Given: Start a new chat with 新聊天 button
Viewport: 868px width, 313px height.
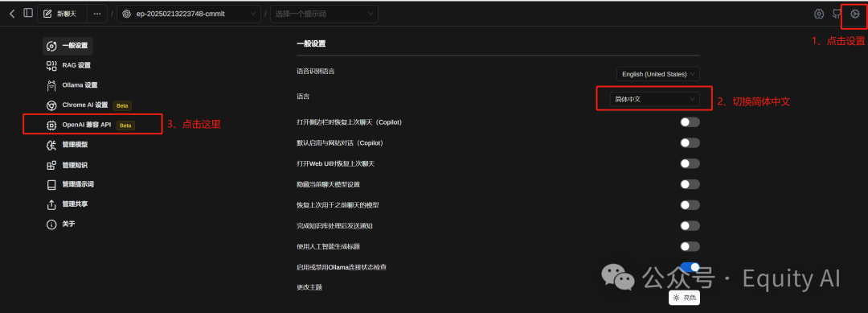Looking at the screenshot, I should coord(62,14).
